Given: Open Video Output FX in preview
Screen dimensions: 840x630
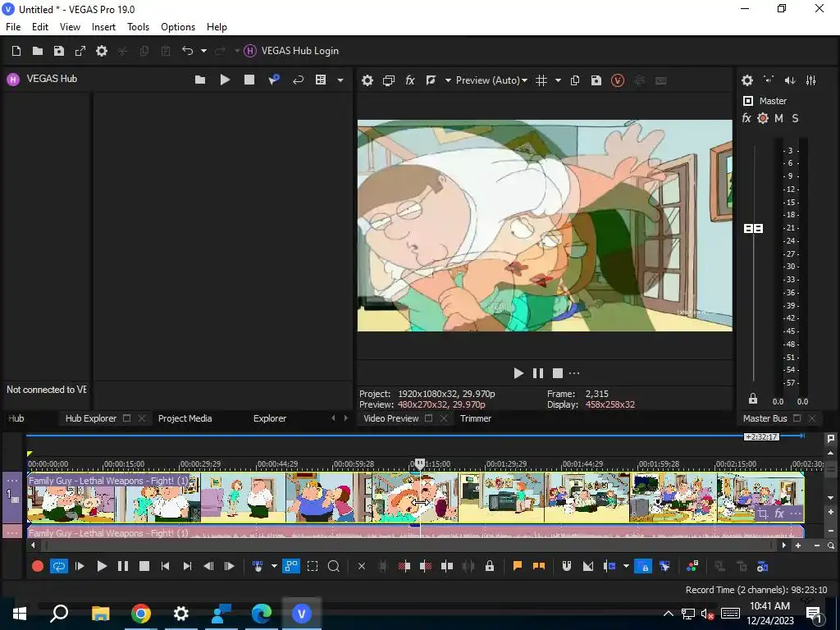Looking at the screenshot, I should click(x=410, y=80).
